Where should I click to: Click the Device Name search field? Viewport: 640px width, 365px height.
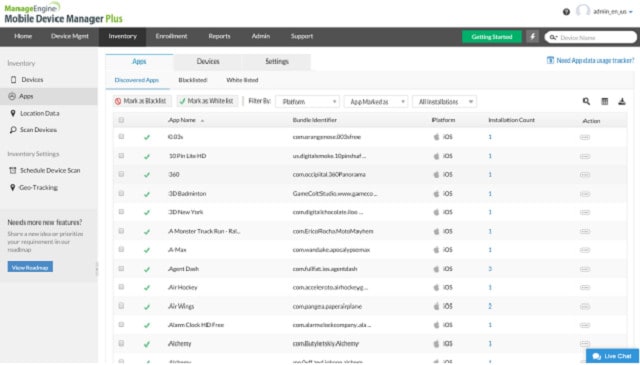tap(591, 37)
